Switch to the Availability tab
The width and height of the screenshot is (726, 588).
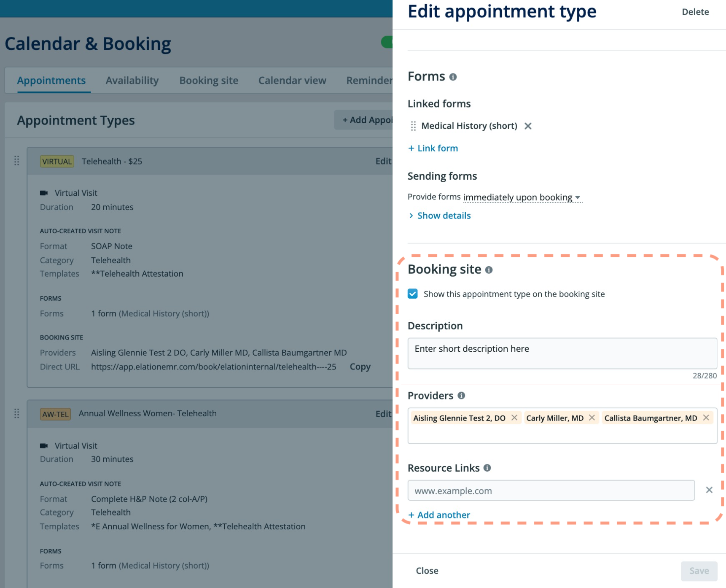[x=132, y=80]
